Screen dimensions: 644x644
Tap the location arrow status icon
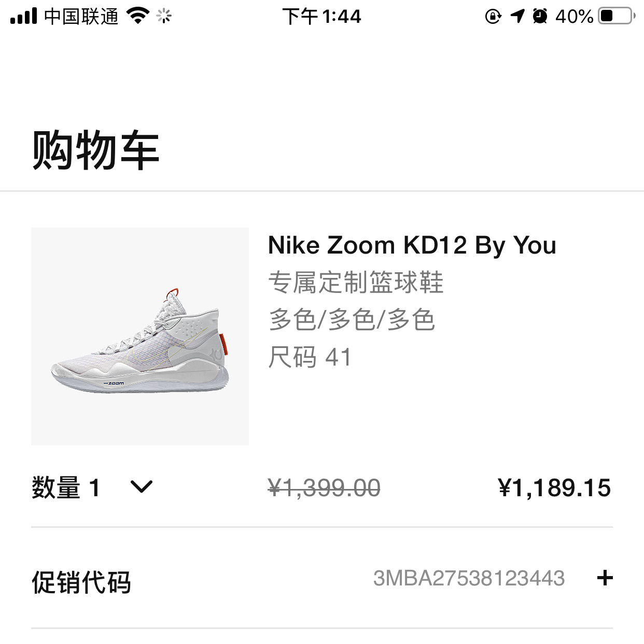pyautogui.click(x=517, y=17)
